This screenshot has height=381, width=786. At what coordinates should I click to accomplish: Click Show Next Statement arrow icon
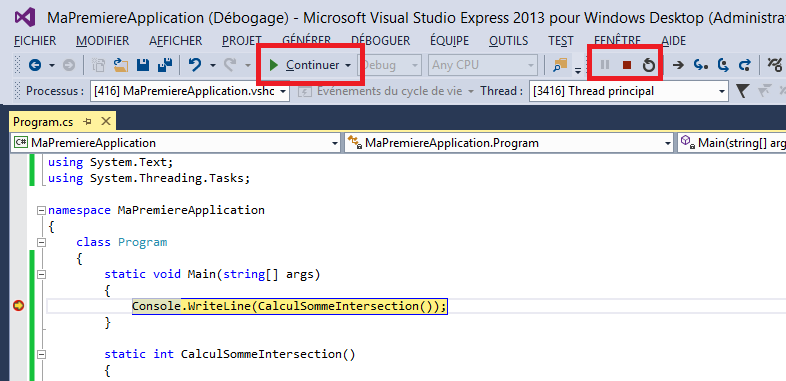678,65
